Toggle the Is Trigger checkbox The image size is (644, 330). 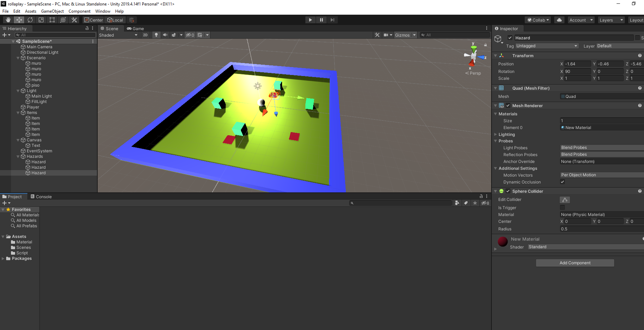click(562, 207)
